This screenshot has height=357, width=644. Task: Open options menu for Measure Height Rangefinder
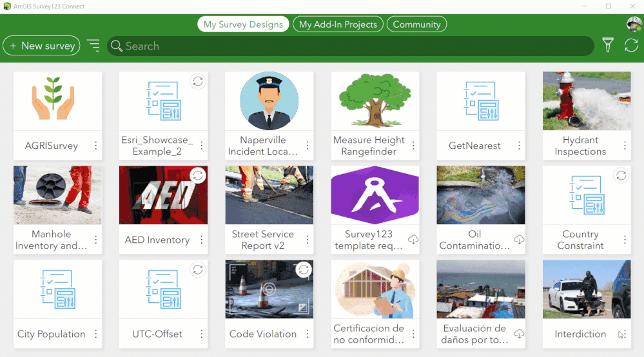tap(414, 145)
